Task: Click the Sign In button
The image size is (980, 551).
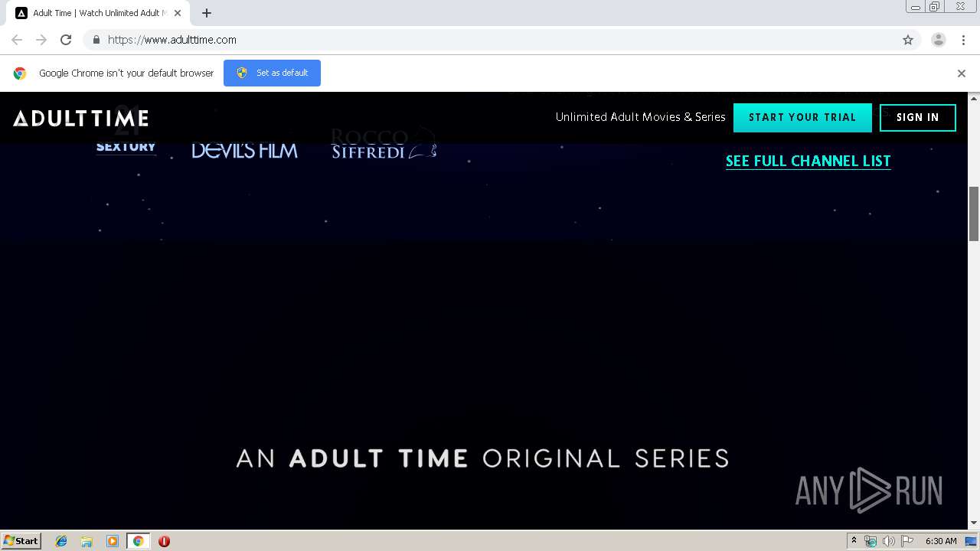Action: (918, 118)
